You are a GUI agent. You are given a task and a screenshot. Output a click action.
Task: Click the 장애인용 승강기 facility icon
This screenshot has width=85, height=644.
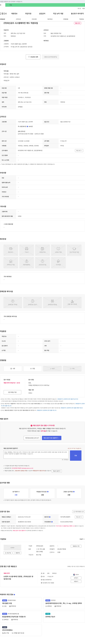pos(33,302)
